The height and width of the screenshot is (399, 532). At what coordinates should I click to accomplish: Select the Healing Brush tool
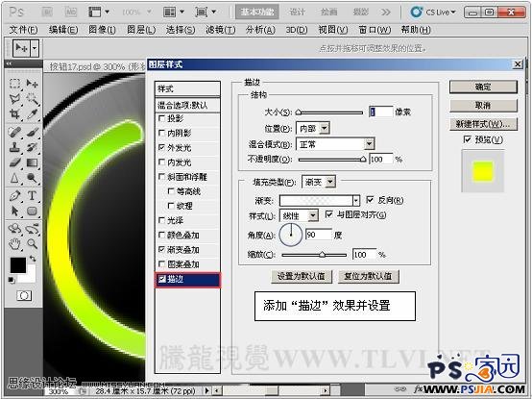pos(14,132)
